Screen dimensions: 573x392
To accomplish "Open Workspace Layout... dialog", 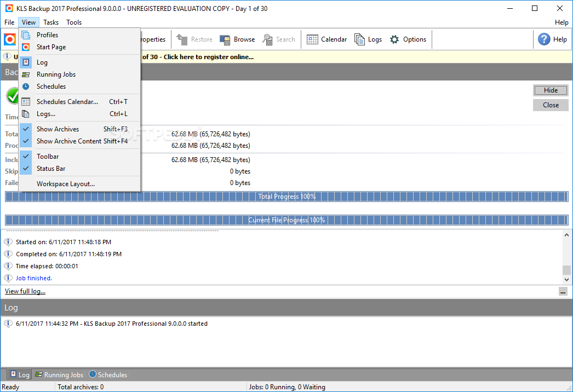I will tap(79, 184).
